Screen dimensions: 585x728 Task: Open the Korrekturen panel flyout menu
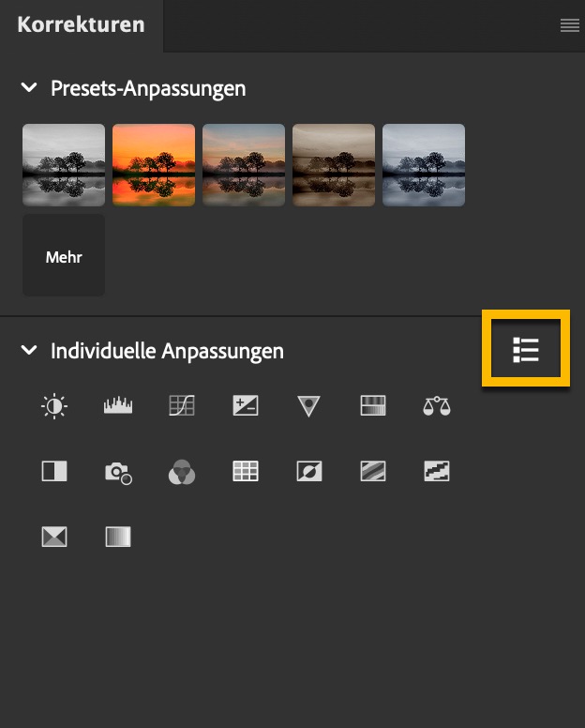click(570, 25)
